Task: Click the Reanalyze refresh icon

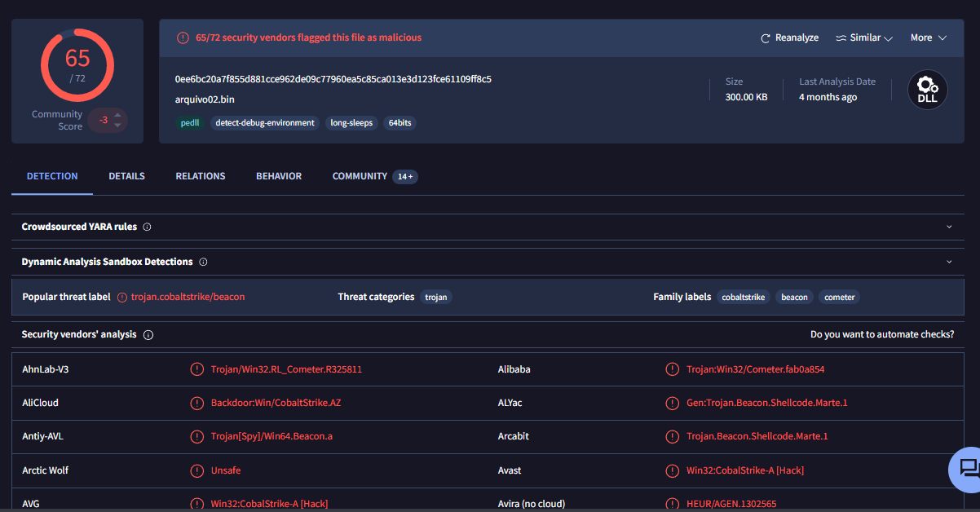Action: tap(765, 38)
